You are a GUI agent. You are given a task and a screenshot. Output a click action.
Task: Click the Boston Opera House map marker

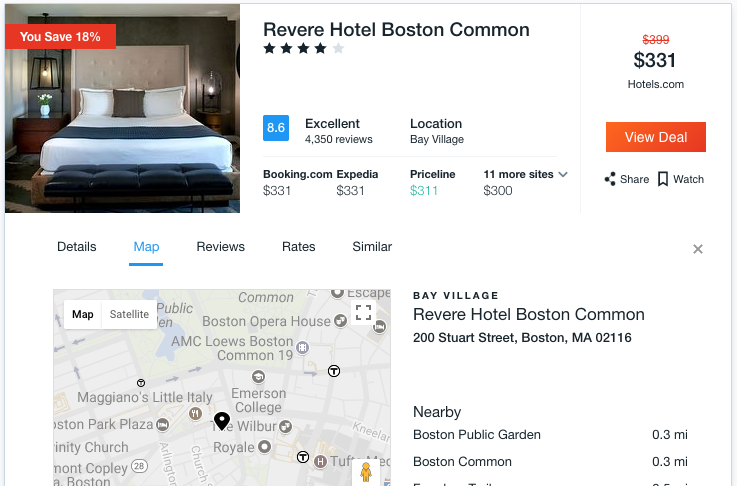(x=340, y=321)
